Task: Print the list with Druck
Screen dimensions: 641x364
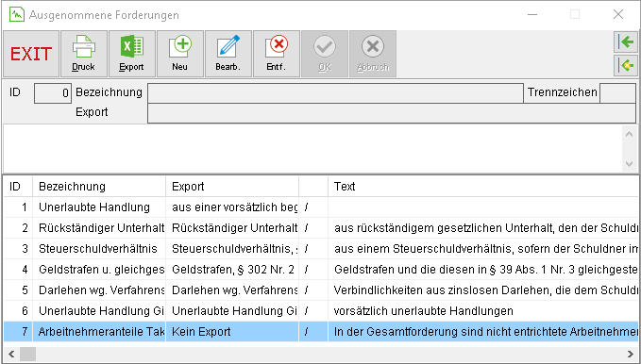Action: pos(84,54)
